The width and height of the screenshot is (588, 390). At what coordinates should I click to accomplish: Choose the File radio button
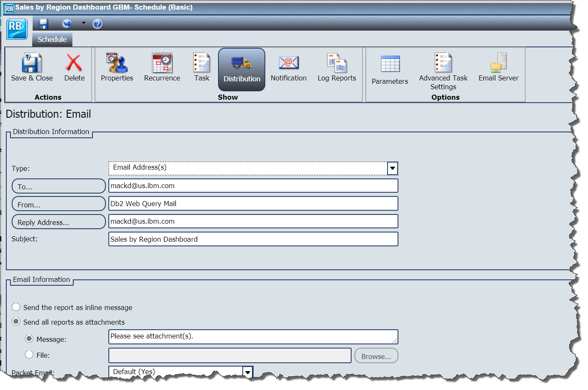pyautogui.click(x=29, y=354)
